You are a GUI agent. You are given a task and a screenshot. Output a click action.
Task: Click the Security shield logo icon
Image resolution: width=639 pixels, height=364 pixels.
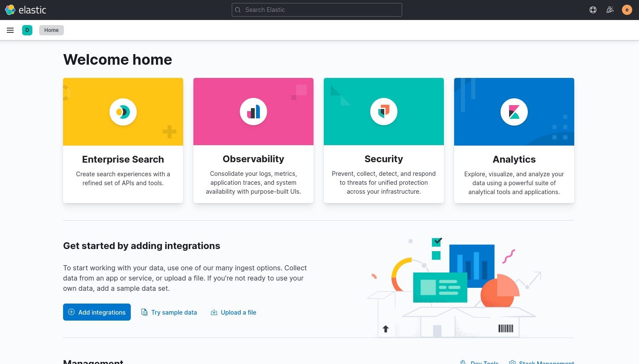384,112
